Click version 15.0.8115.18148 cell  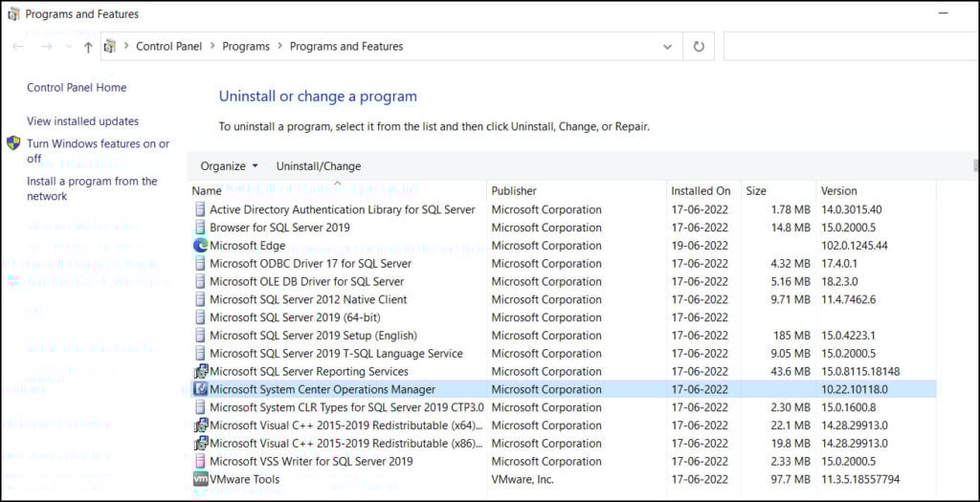(860, 372)
